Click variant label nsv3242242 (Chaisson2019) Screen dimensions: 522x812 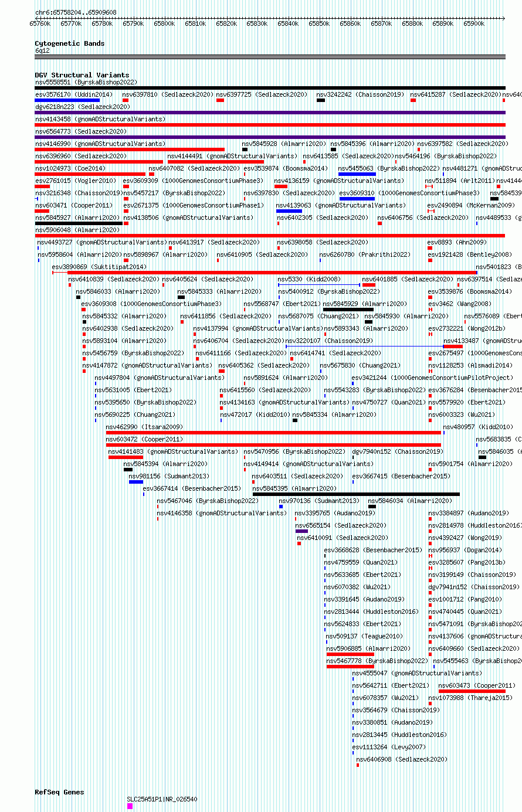tap(360, 94)
